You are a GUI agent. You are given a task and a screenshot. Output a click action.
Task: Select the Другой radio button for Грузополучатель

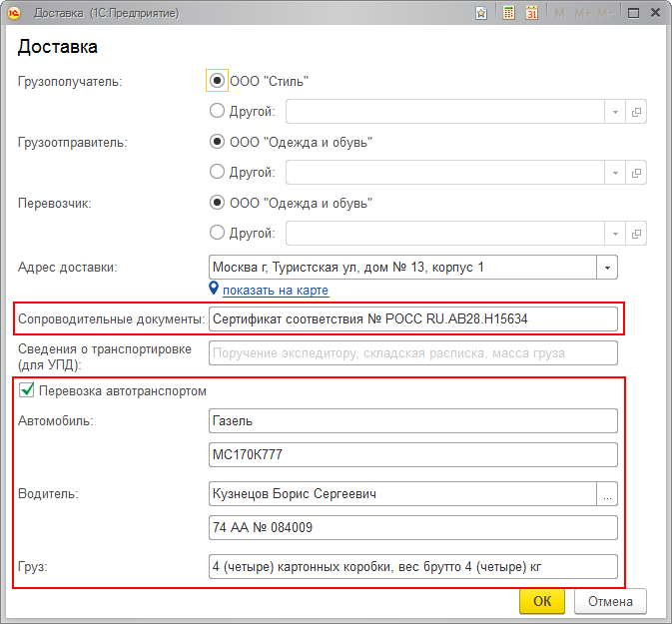[217, 112]
